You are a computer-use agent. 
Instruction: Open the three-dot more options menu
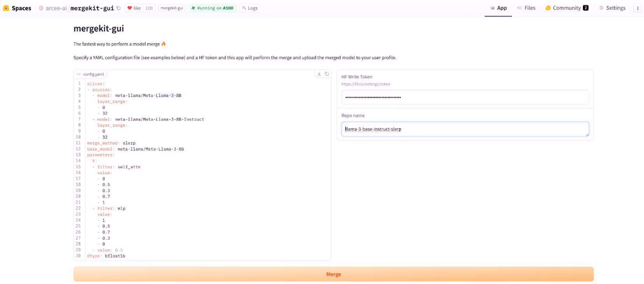[x=638, y=8]
